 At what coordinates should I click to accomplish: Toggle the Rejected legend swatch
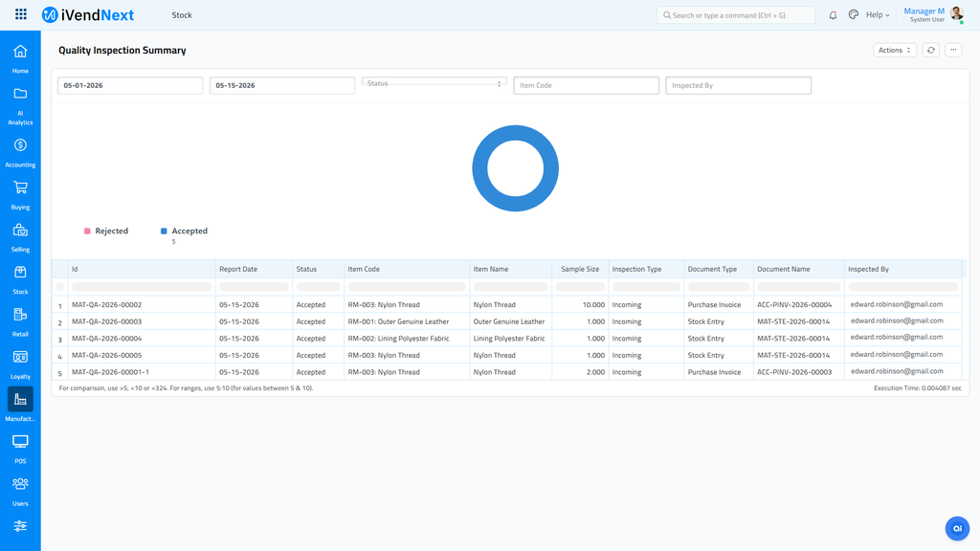87,231
